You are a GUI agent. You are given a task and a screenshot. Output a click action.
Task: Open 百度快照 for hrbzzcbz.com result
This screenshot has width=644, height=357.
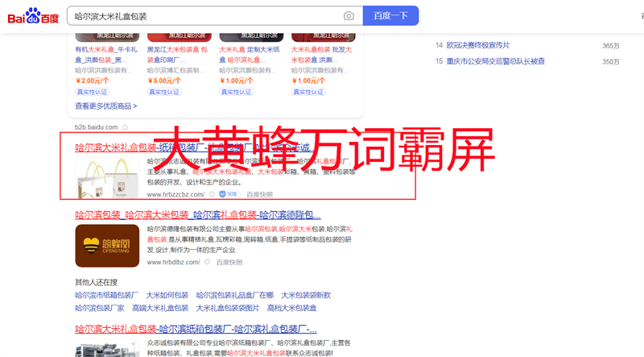259,194
